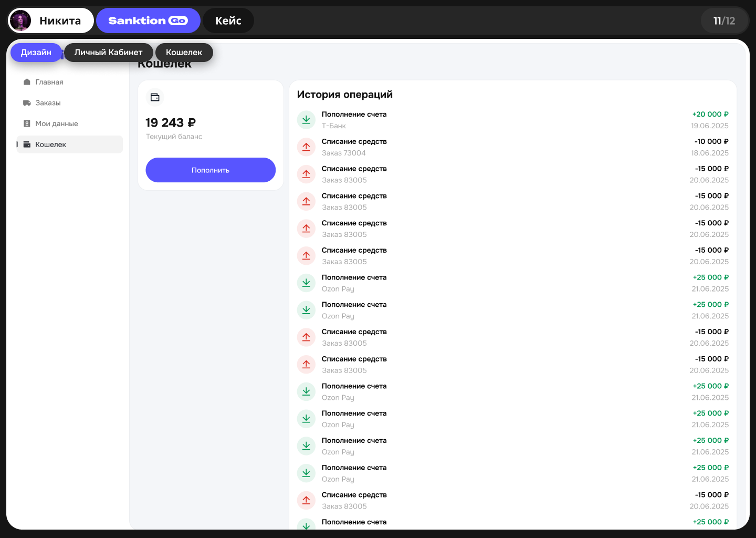Click the Кошелек wallet icon in sidebar
The width and height of the screenshot is (756, 538).
click(x=27, y=144)
